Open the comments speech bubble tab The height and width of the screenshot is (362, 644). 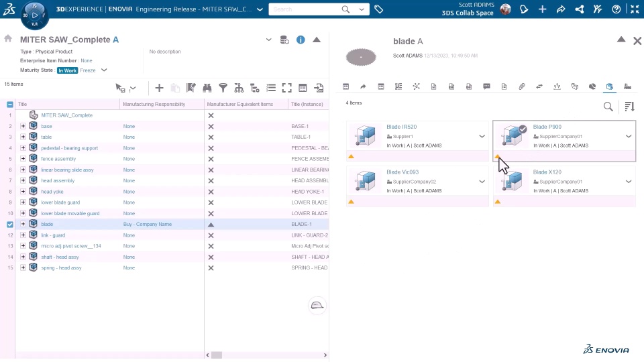pos(487,86)
